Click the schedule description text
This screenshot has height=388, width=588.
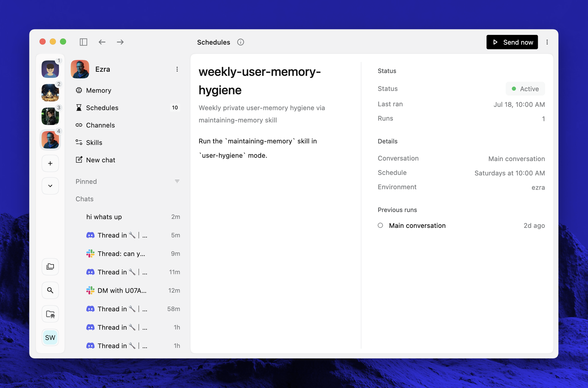point(262,114)
